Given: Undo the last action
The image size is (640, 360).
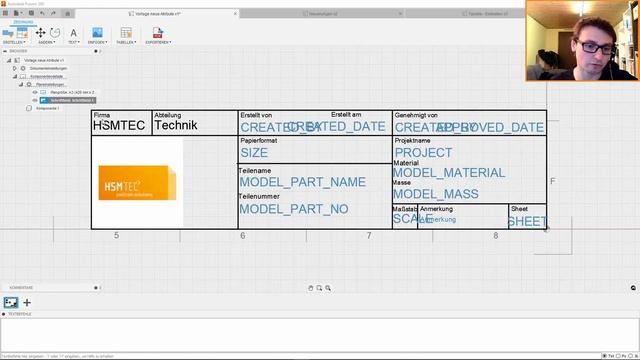Looking at the screenshot, I should click(42, 13).
